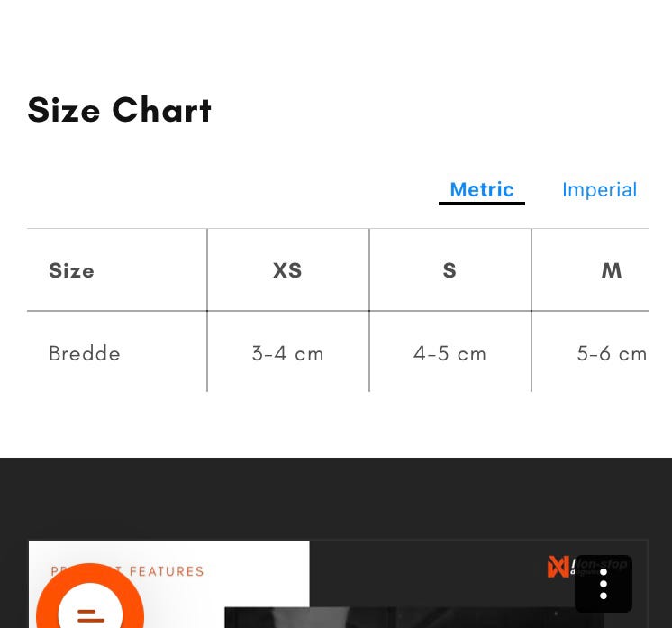Click the Size Chart heading
Screen dimensions: 672x628
(x=119, y=110)
